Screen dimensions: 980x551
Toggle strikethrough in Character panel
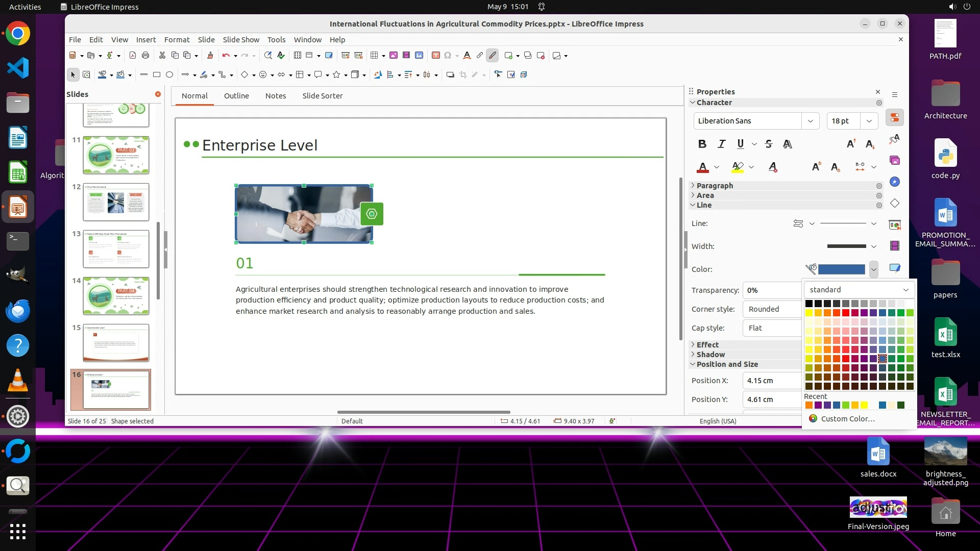click(x=769, y=144)
